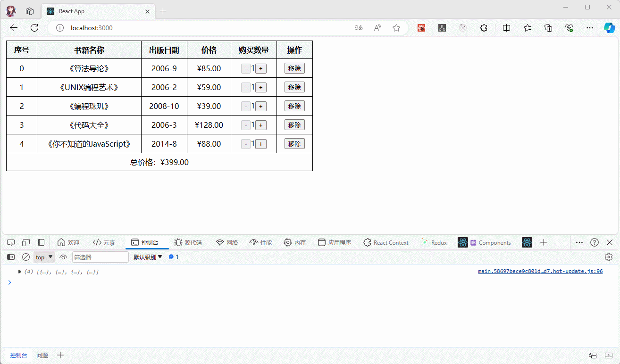Add this page to favorites star icon

point(396,28)
